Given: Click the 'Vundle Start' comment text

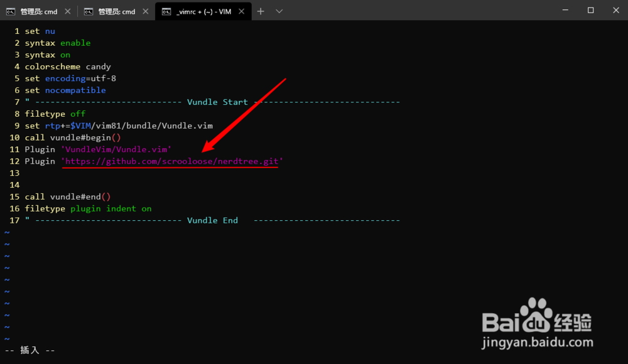Looking at the screenshot, I should pyautogui.click(x=217, y=102).
